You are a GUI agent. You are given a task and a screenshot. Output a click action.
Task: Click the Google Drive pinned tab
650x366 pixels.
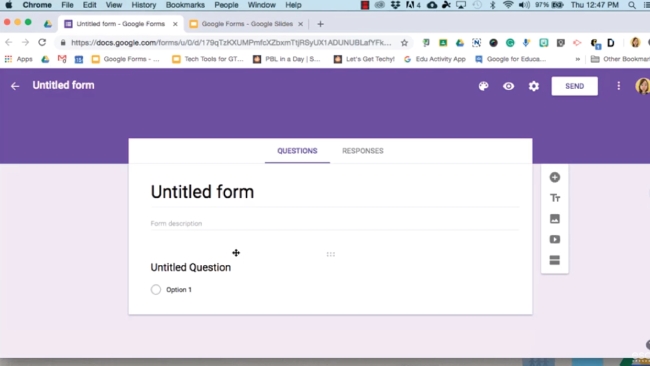[x=48, y=24]
